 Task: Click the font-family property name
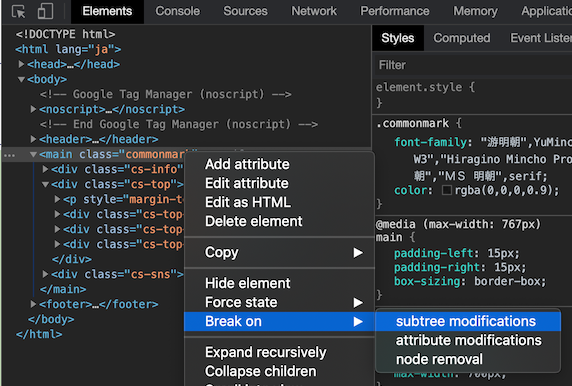tap(430, 142)
